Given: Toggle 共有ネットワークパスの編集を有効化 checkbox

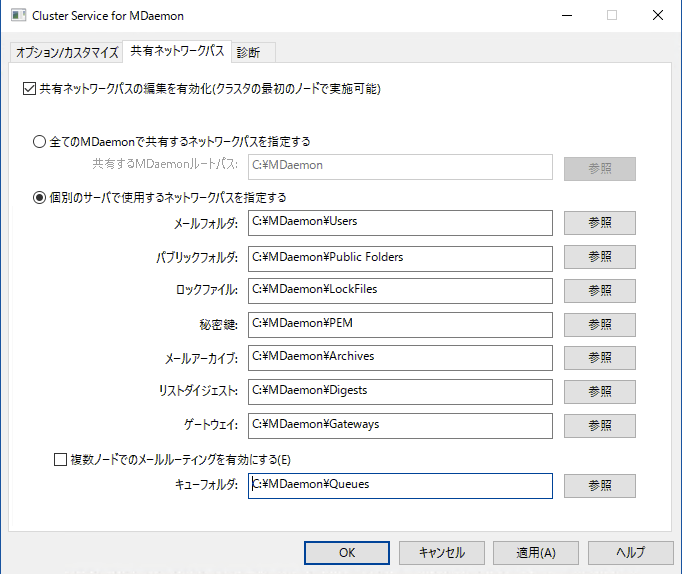Looking at the screenshot, I should click(x=28, y=89).
